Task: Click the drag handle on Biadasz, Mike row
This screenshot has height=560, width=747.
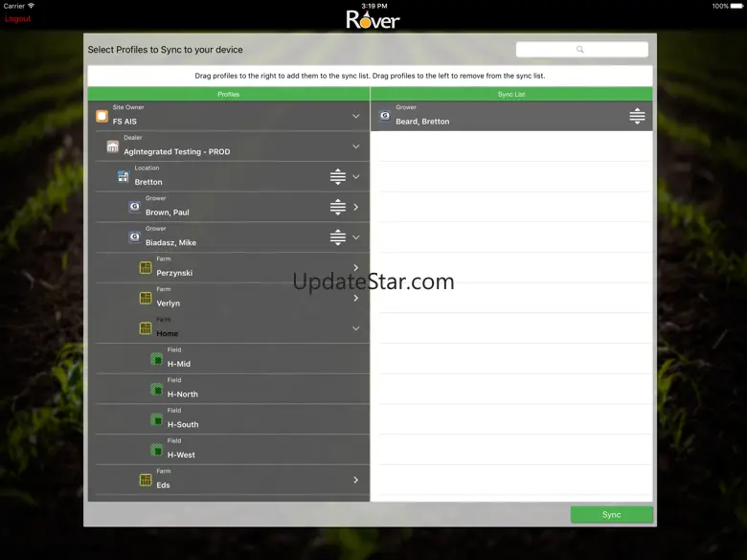Action: tap(338, 237)
